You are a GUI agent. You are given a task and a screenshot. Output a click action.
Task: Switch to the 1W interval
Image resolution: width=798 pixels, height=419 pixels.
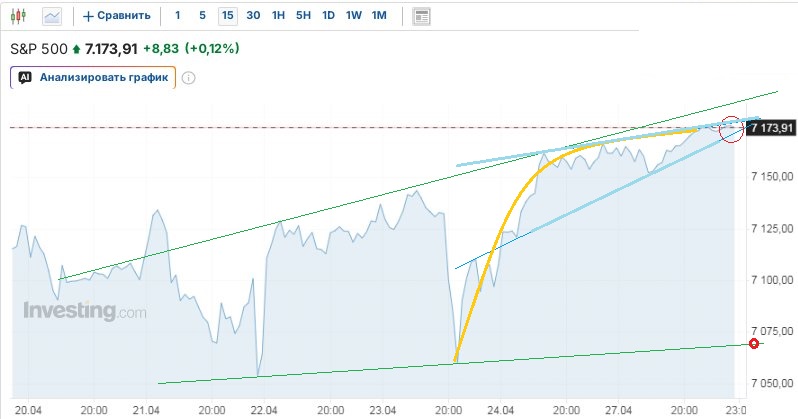coord(353,16)
